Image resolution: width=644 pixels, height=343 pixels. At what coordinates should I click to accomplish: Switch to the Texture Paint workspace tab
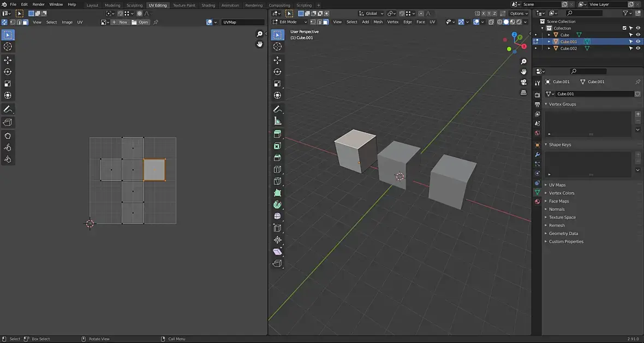click(x=184, y=5)
